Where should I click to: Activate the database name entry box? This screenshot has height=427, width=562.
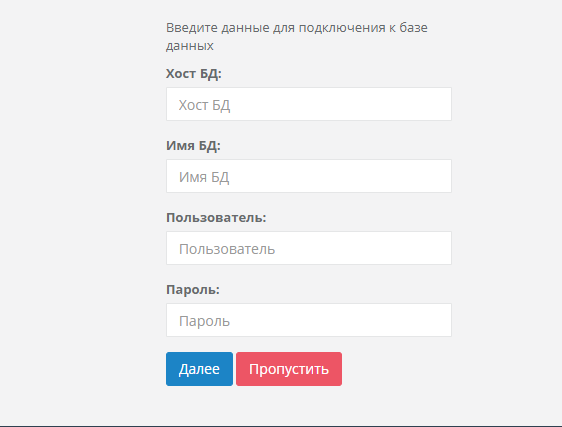(309, 176)
